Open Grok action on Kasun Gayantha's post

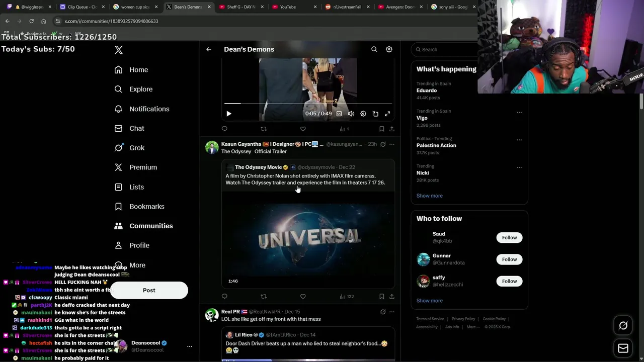coord(383,144)
